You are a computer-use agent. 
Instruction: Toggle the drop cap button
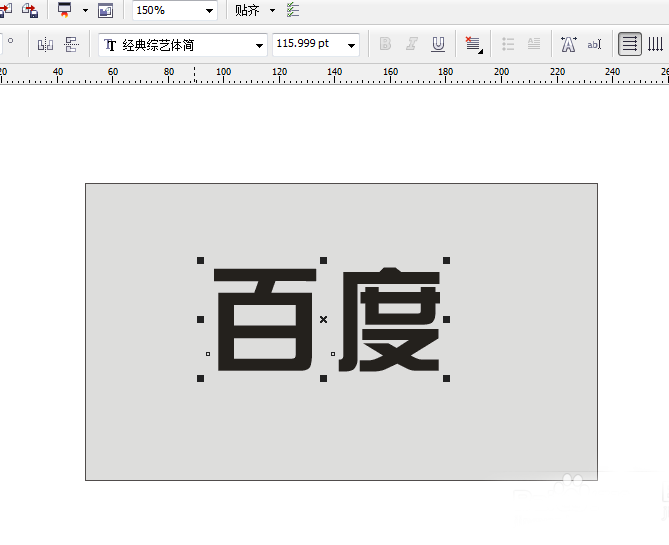click(x=534, y=44)
